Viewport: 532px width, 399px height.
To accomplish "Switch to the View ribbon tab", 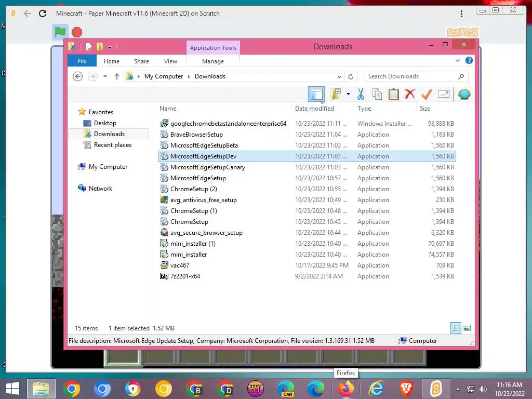I will (x=170, y=61).
